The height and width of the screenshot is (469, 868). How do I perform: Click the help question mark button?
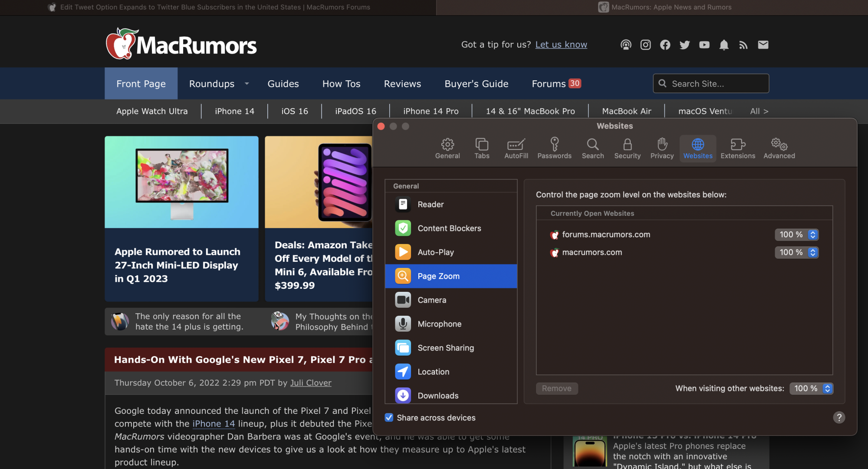tap(838, 417)
